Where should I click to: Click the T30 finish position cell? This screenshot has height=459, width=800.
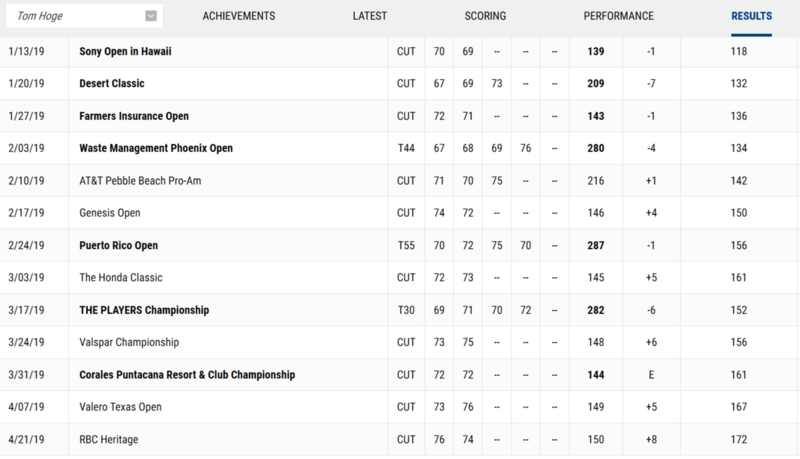406,310
